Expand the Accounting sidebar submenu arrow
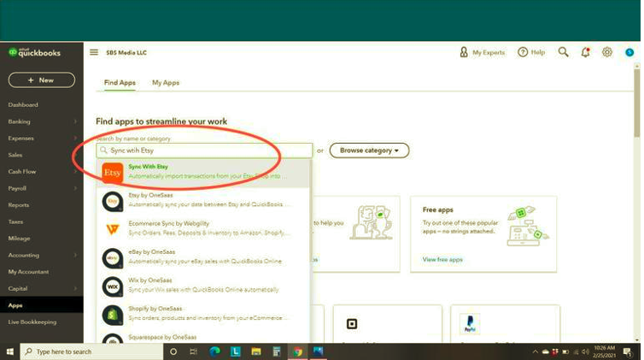Image resolution: width=644 pixels, height=360 pixels. pos(75,255)
